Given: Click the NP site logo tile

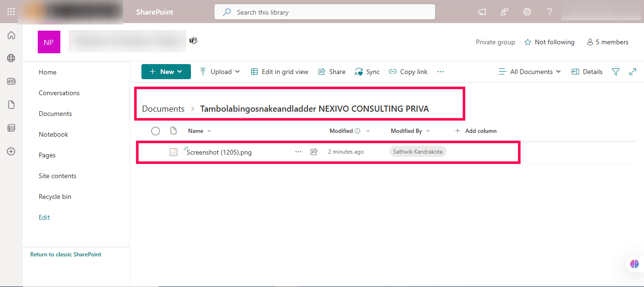Looking at the screenshot, I should (49, 42).
